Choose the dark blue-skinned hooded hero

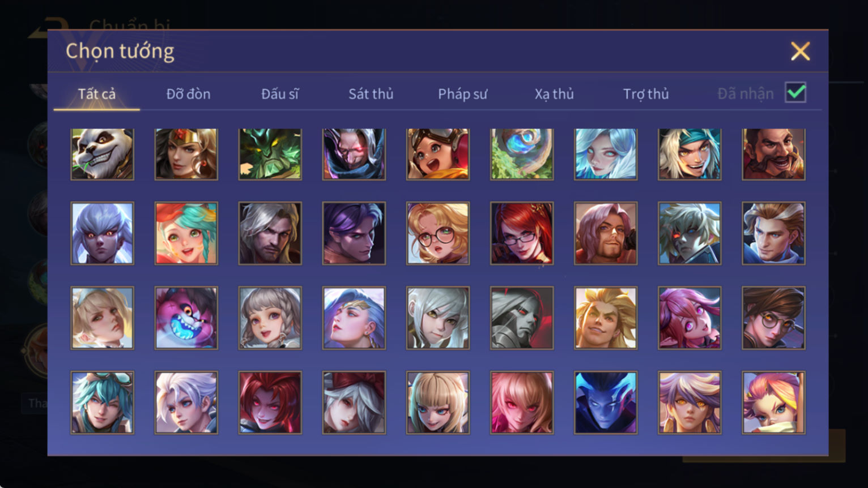(x=606, y=403)
